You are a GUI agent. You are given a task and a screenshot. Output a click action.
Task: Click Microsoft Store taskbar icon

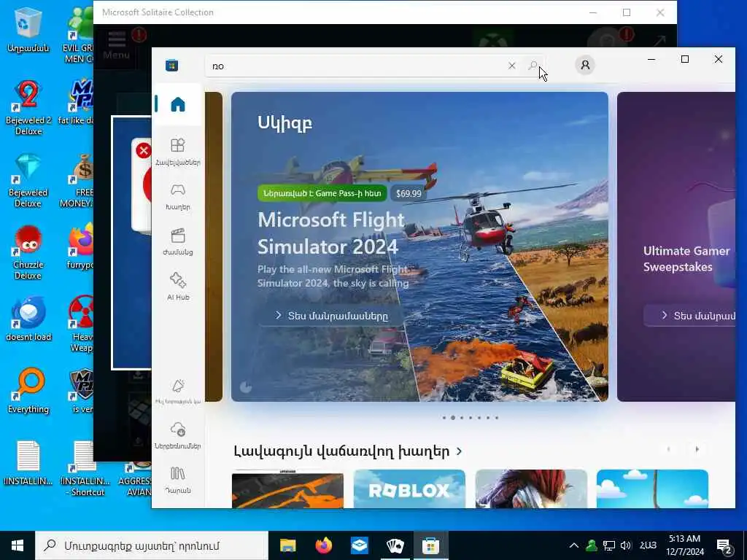point(430,545)
